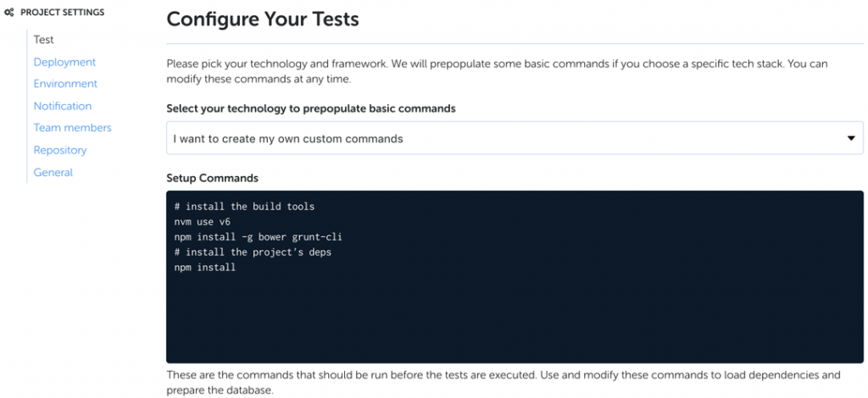868x398 pixels.
Task: Select the Repository settings link
Action: 59,150
